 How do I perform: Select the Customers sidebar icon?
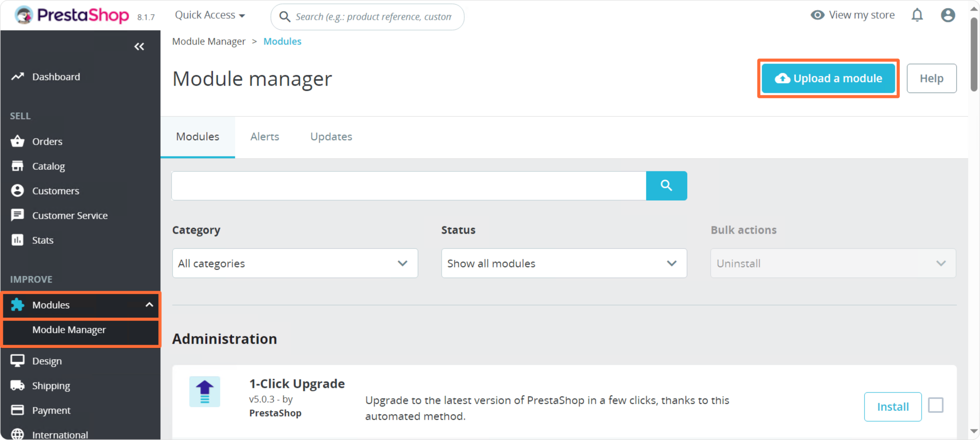tap(17, 190)
